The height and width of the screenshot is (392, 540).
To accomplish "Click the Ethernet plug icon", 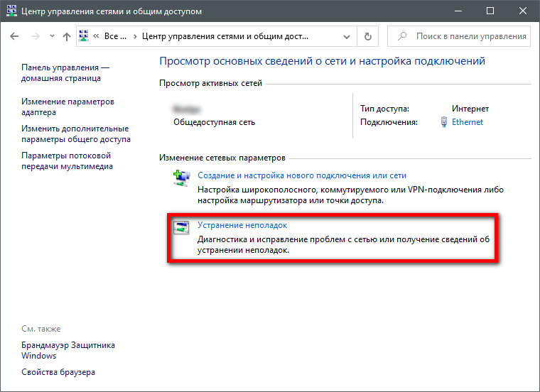I will click(x=444, y=122).
